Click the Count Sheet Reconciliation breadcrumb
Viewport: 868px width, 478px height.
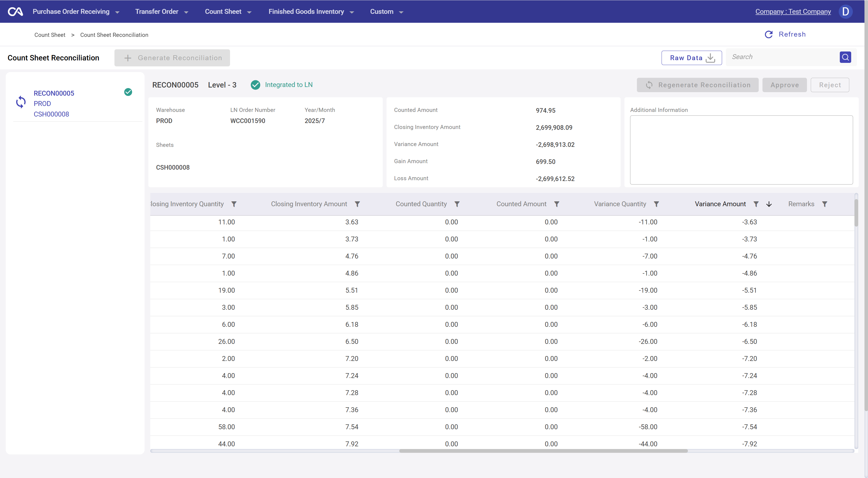114,35
